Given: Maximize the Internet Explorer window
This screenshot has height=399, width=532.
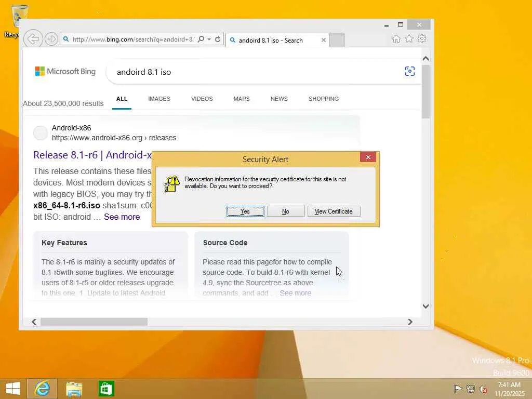Looking at the screenshot, I should [401, 25].
